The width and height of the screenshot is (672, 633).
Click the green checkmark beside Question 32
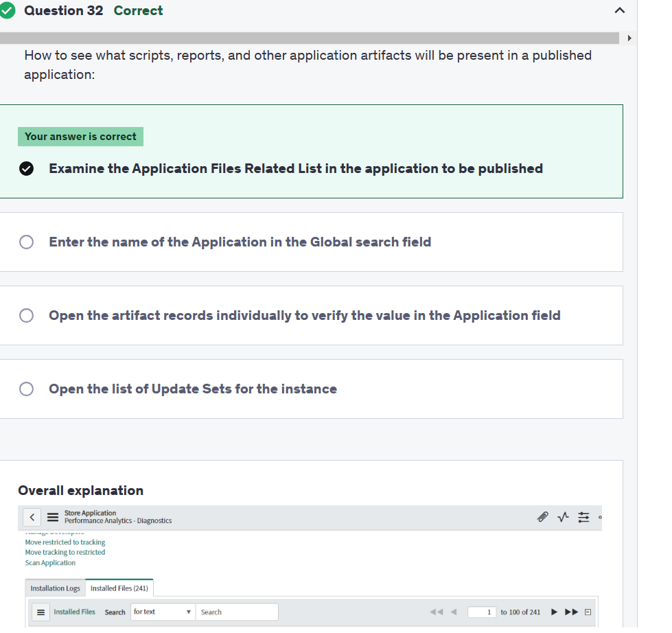[x=8, y=10]
